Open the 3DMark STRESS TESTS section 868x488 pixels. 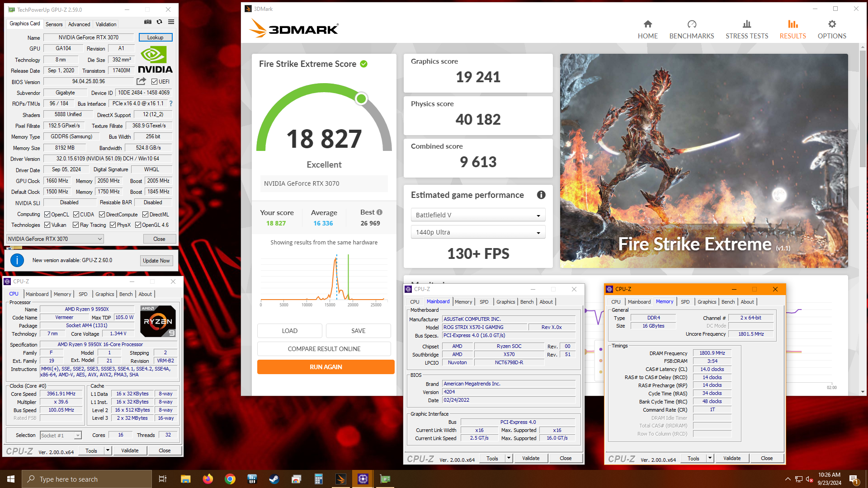point(746,30)
